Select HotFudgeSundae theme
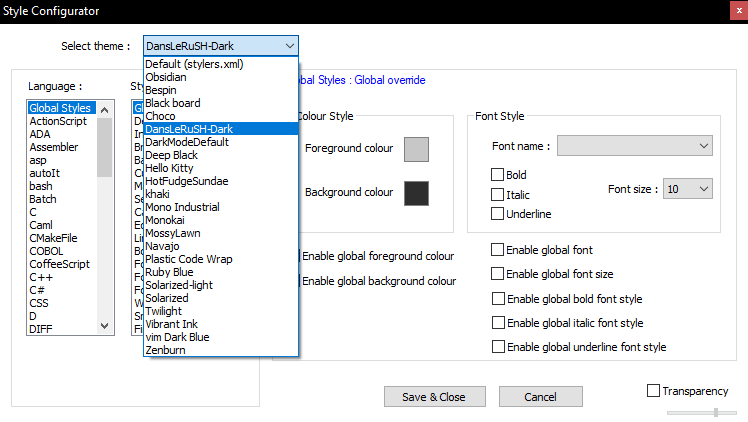Image resolution: width=748 pixels, height=422 pixels. coord(221,181)
